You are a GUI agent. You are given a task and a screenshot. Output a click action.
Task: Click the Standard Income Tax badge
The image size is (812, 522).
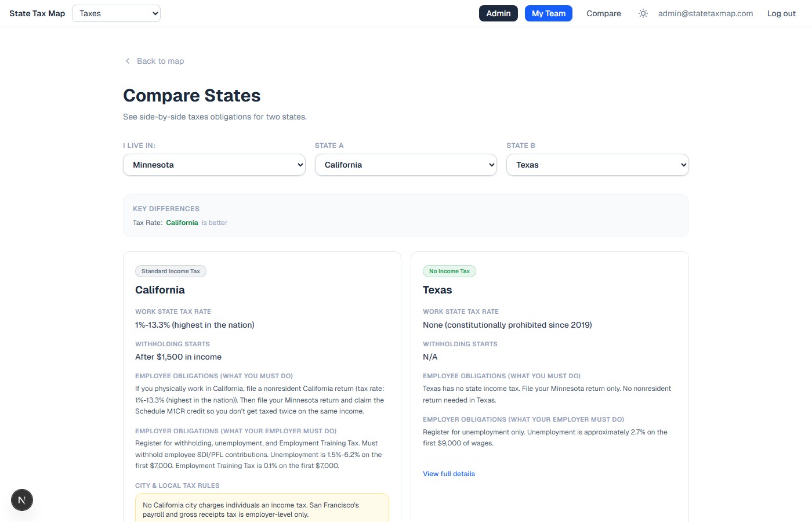171,271
